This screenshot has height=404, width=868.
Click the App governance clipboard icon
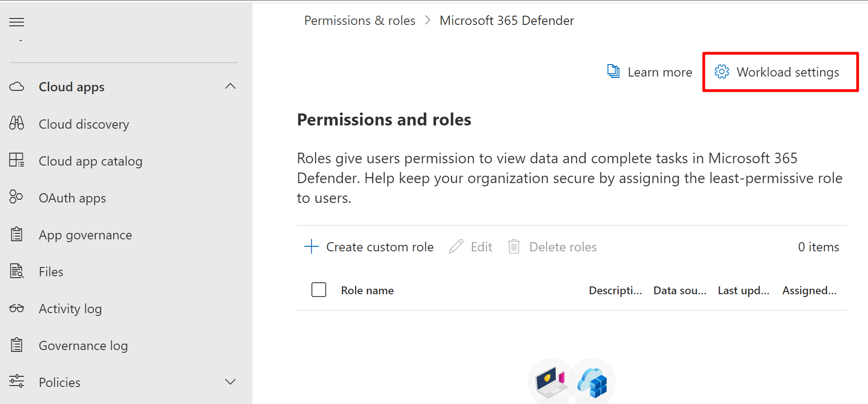coord(17,234)
